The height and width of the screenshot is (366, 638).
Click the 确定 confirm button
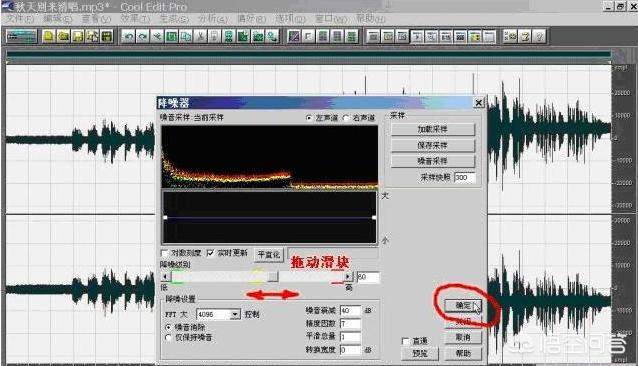(463, 305)
